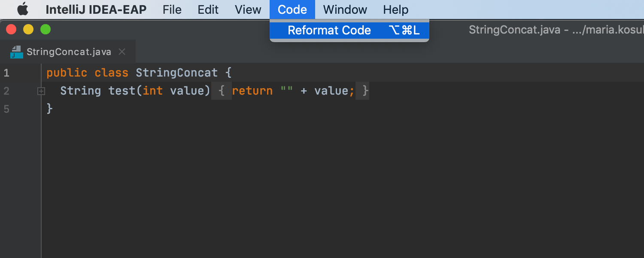Open the File menu
This screenshot has width=644, height=258.
172,9
